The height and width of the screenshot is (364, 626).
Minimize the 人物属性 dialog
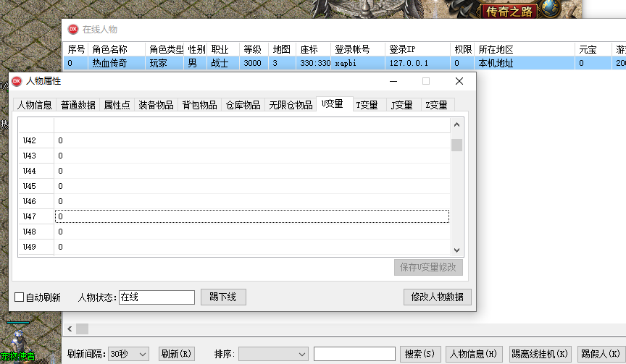(x=393, y=81)
